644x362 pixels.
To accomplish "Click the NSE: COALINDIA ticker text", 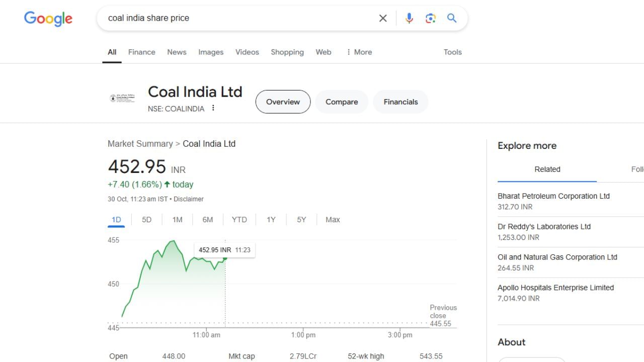I will [176, 109].
